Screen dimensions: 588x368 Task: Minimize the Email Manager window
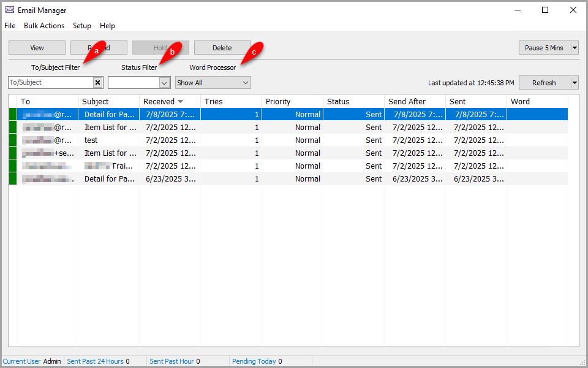[517, 10]
